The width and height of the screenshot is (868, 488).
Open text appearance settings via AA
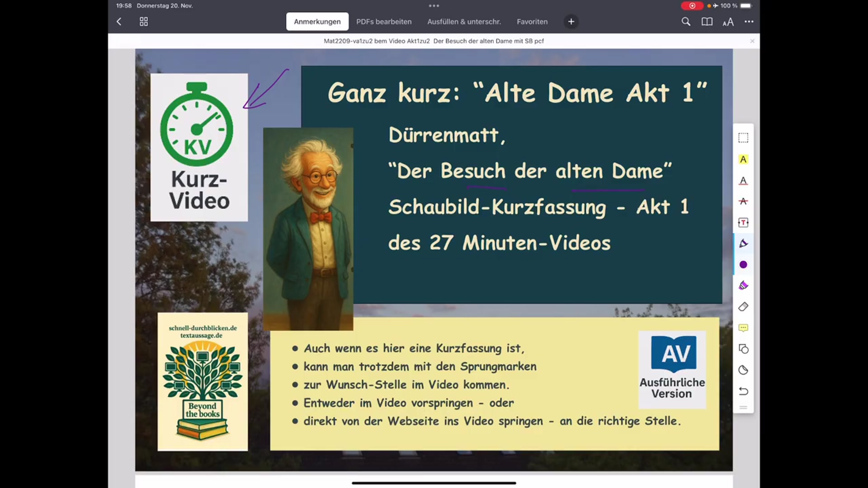click(728, 21)
